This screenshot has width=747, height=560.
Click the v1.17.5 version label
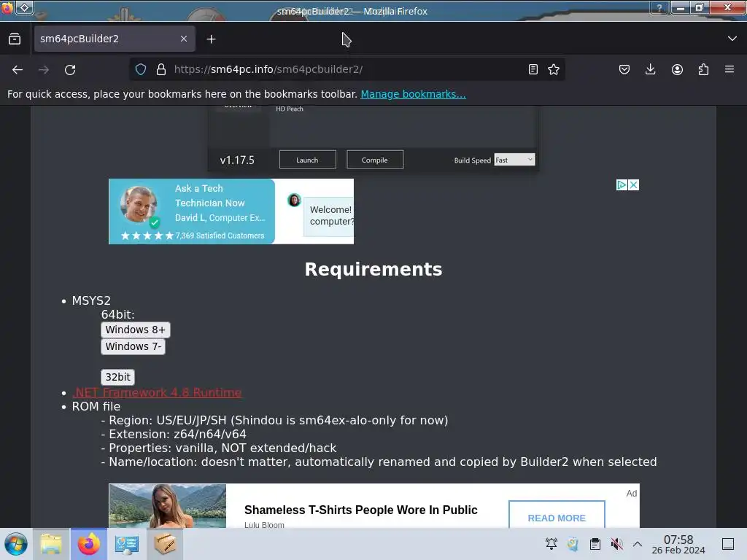[x=237, y=160]
